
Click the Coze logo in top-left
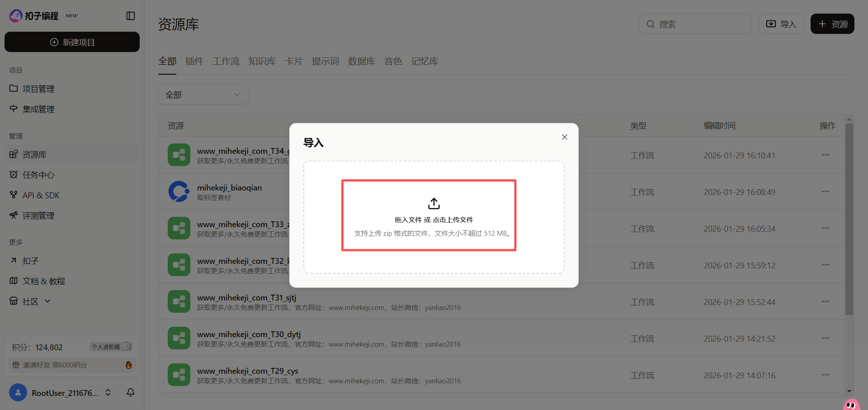(16, 16)
